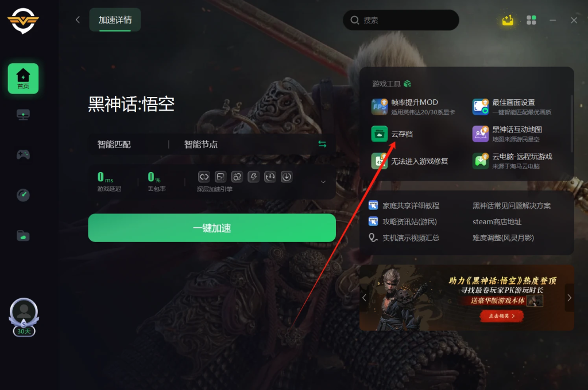The image size is (588, 390).
Task: Open the gamepad games library icon
Action: click(23, 154)
